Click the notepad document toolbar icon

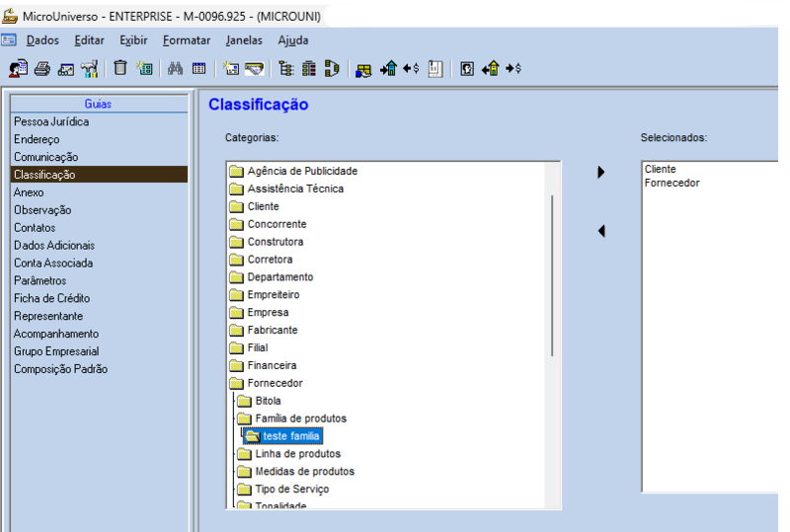tap(435, 68)
